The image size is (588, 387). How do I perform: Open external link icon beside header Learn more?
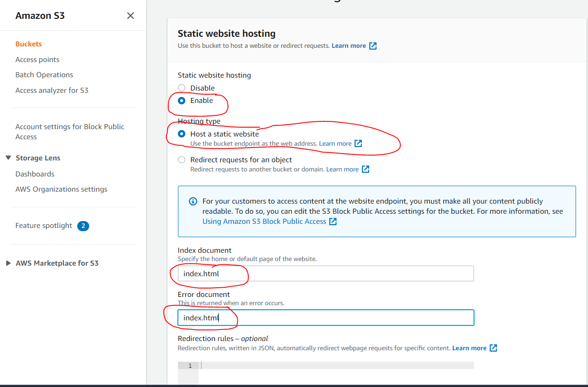[x=373, y=46]
